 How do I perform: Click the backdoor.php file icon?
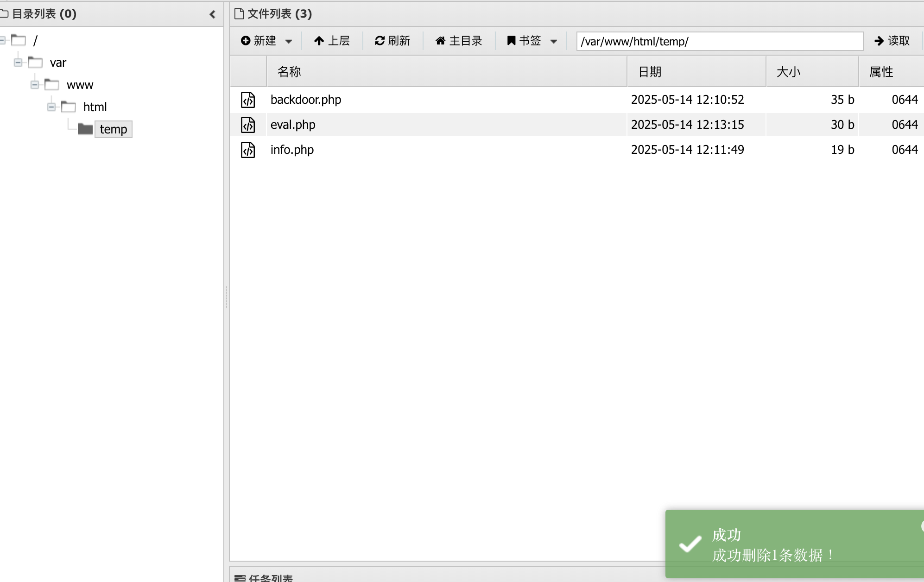click(248, 100)
